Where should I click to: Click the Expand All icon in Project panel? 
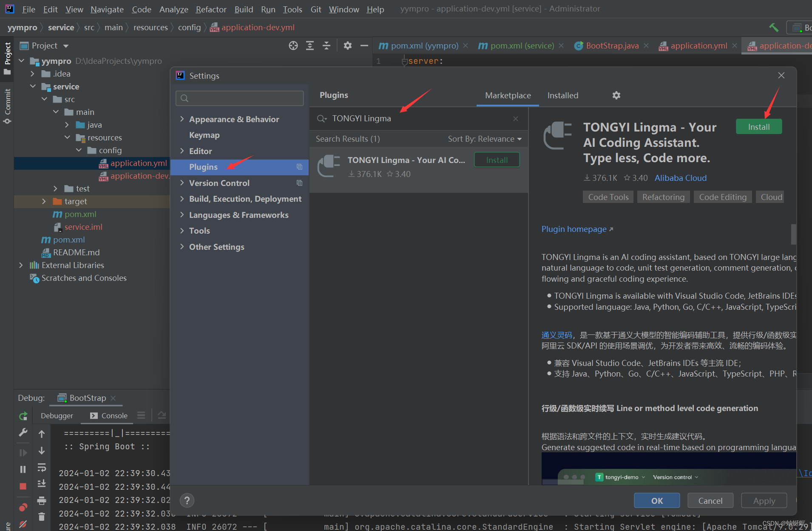click(310, 46)
